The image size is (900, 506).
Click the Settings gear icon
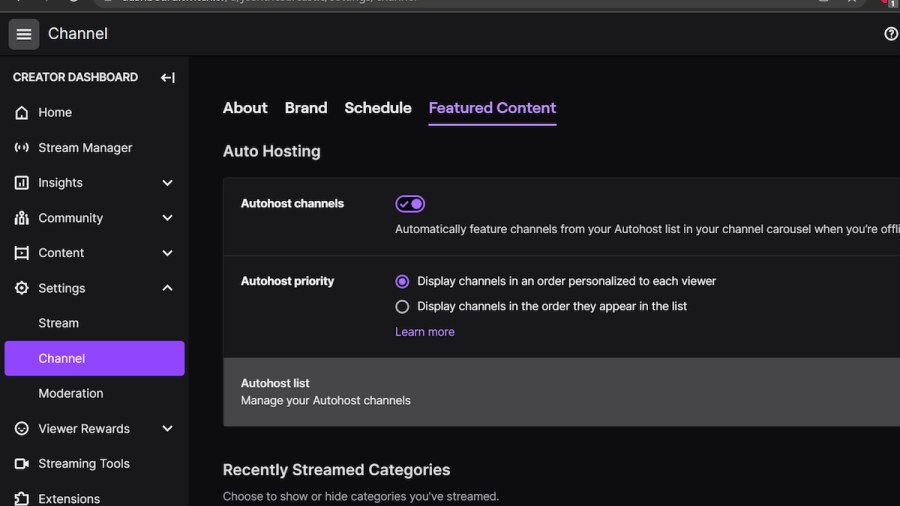point(21,288)
